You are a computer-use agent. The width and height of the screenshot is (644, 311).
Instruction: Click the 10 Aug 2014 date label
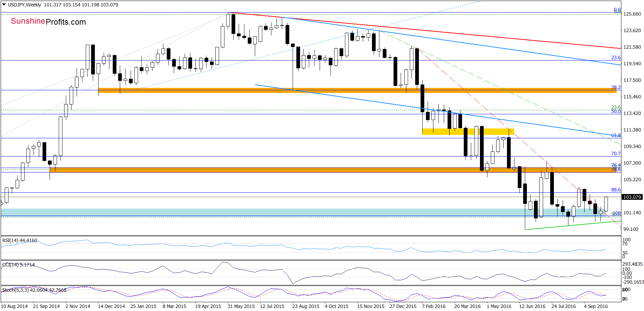pyautogui.click(x=15, y=306)
